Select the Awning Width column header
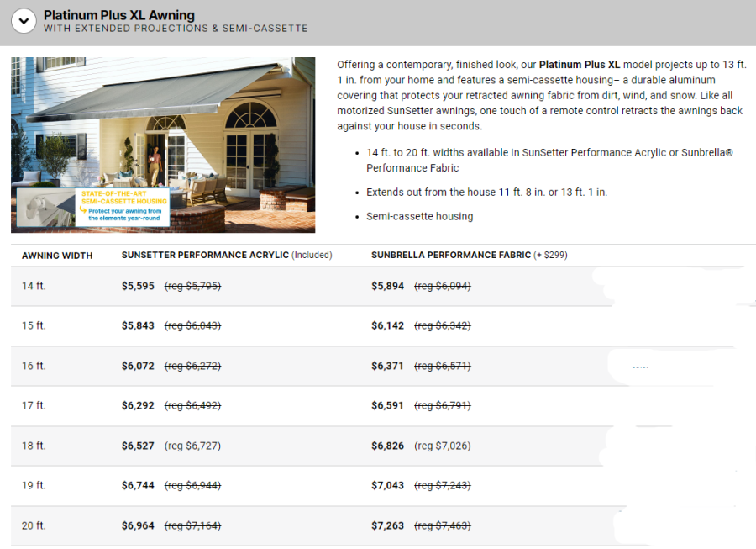The height and width of the screenshot is (549, 756). pyautogui.click(x=57, y=255)
